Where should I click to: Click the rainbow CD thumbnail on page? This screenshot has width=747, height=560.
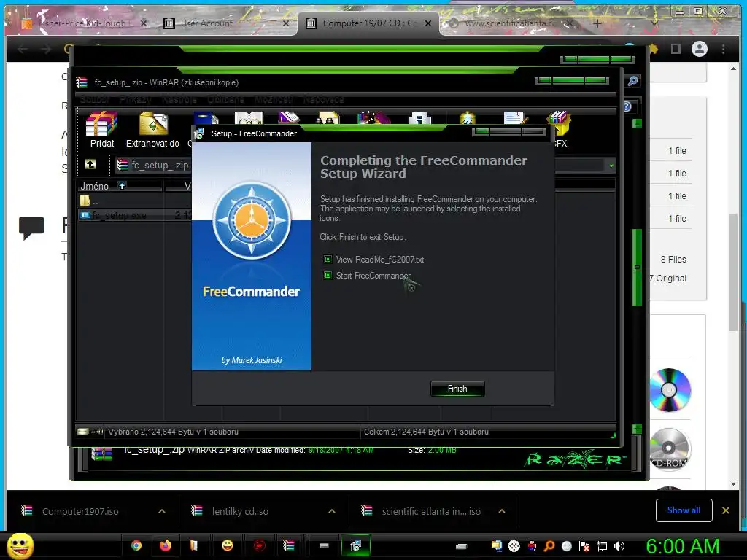coord(670,389)
